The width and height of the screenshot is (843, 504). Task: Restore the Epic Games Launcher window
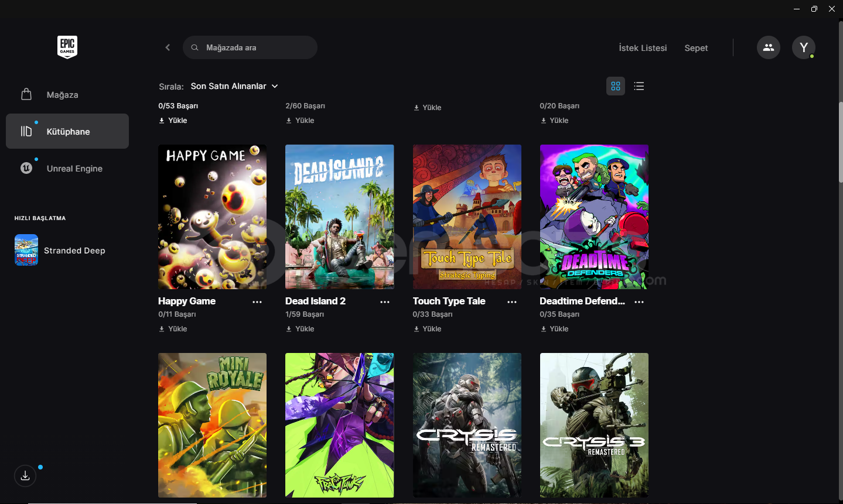[x=814, y=9]
